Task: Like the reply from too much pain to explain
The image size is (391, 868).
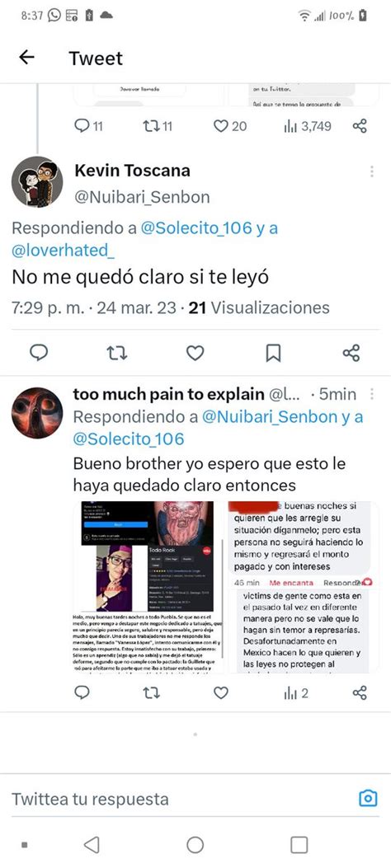Action: pos(221,692)
